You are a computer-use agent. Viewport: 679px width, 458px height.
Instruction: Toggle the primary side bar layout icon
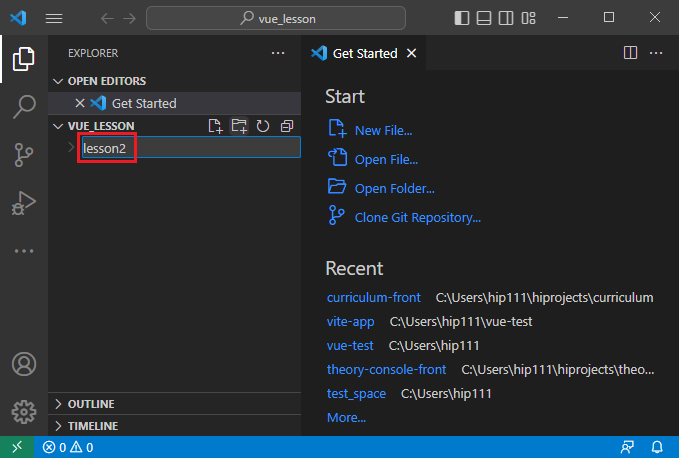click(x=462, y=18)
